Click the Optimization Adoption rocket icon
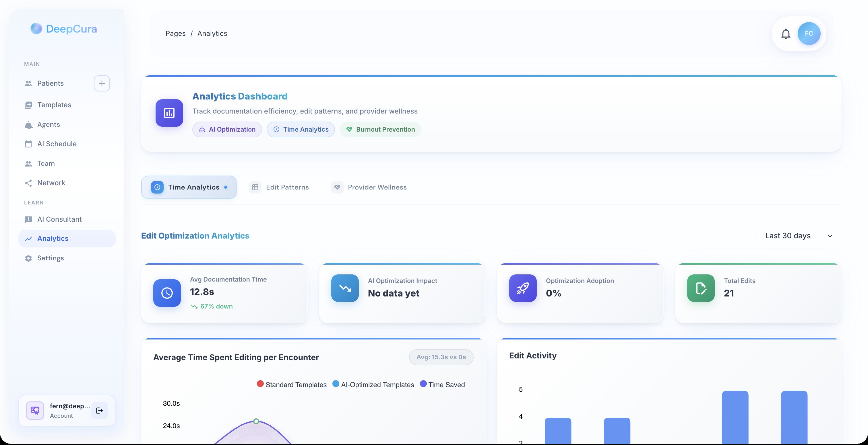Viewport: 868px width, 445px height. coord(523,288)
